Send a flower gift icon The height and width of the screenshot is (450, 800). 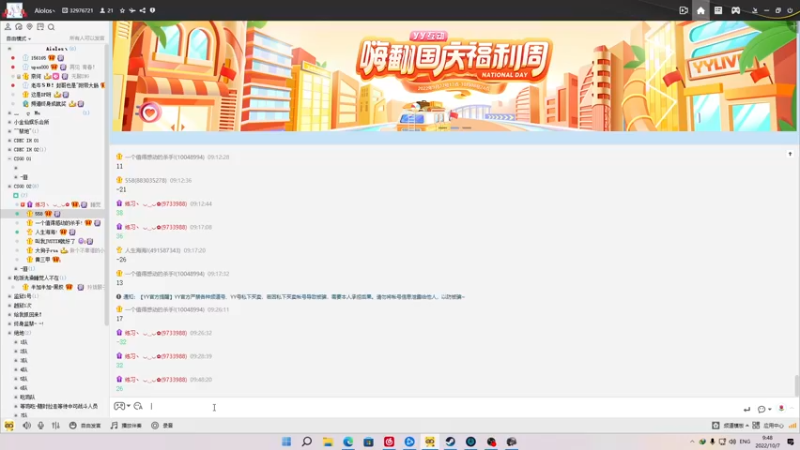[x=781, y=409]
